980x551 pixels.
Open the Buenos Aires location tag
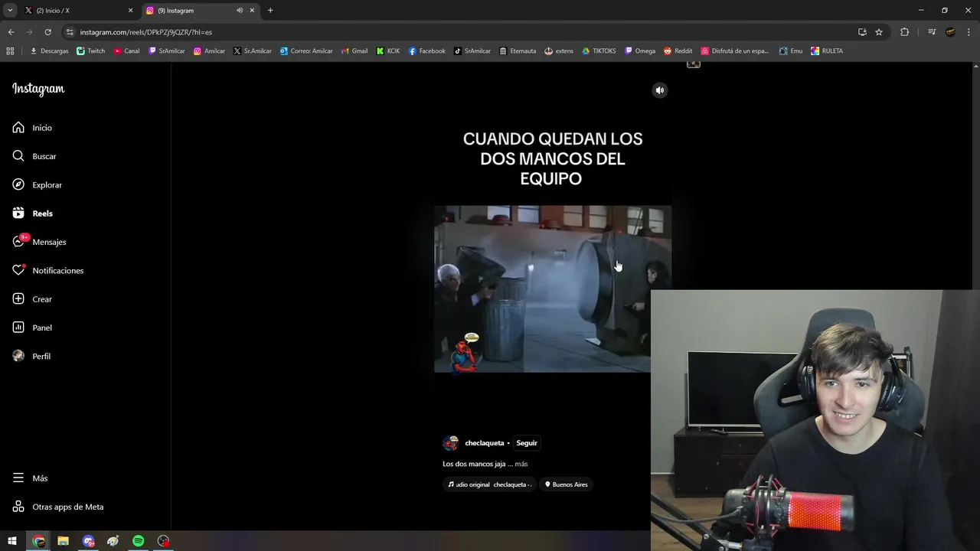(x=566, y=484)
